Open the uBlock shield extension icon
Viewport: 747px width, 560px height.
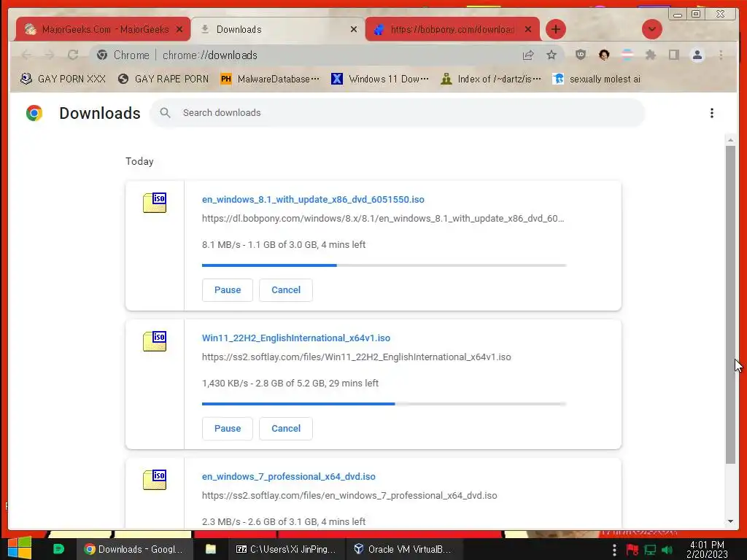tap(580, 55)
